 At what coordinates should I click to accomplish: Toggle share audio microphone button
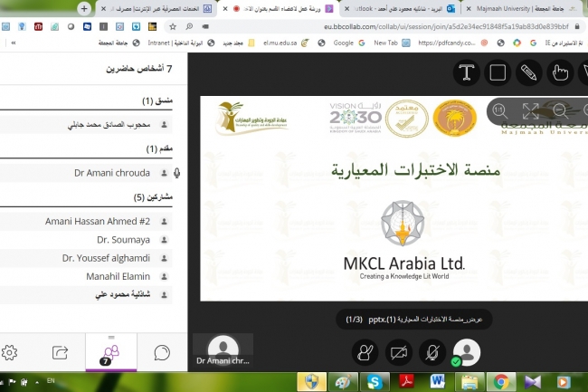pos(432,352)
